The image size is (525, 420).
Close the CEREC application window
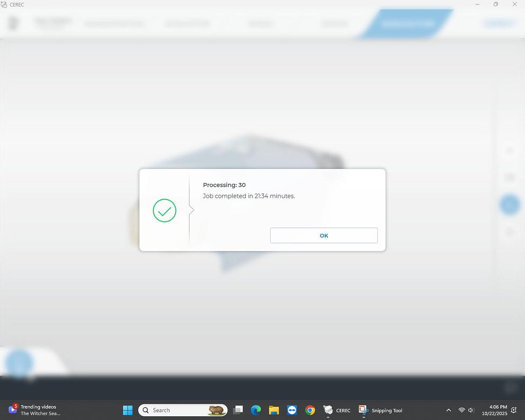[514, 5]
